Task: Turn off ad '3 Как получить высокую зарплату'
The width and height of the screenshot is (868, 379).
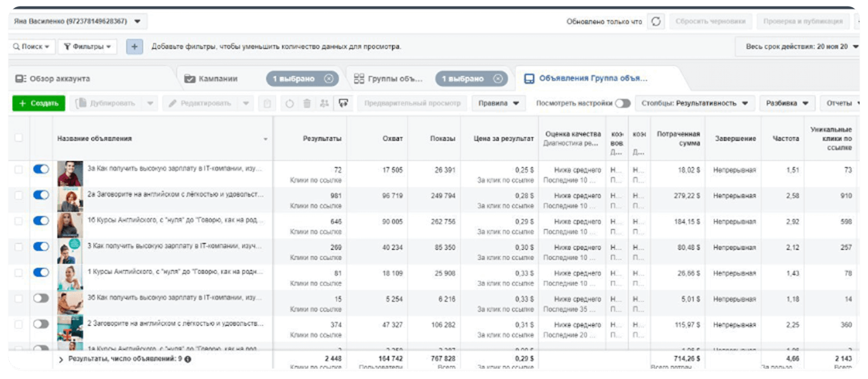Action: click(41, 247)
